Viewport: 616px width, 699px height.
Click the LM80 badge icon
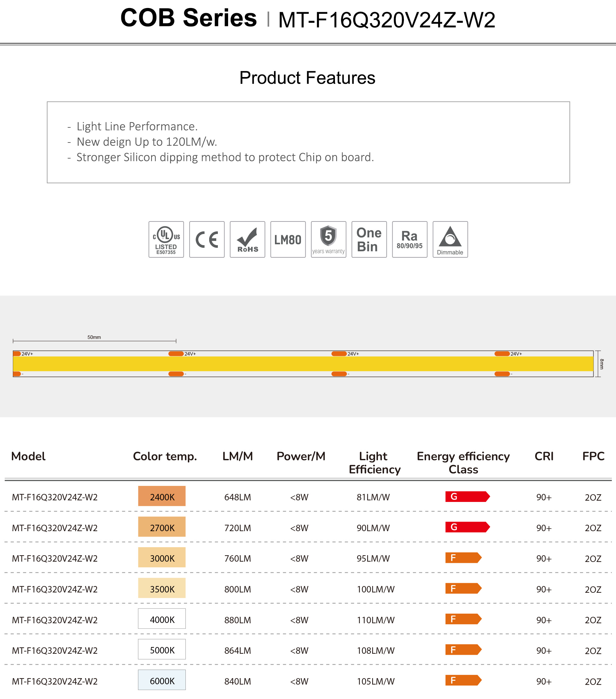(288, 239)
